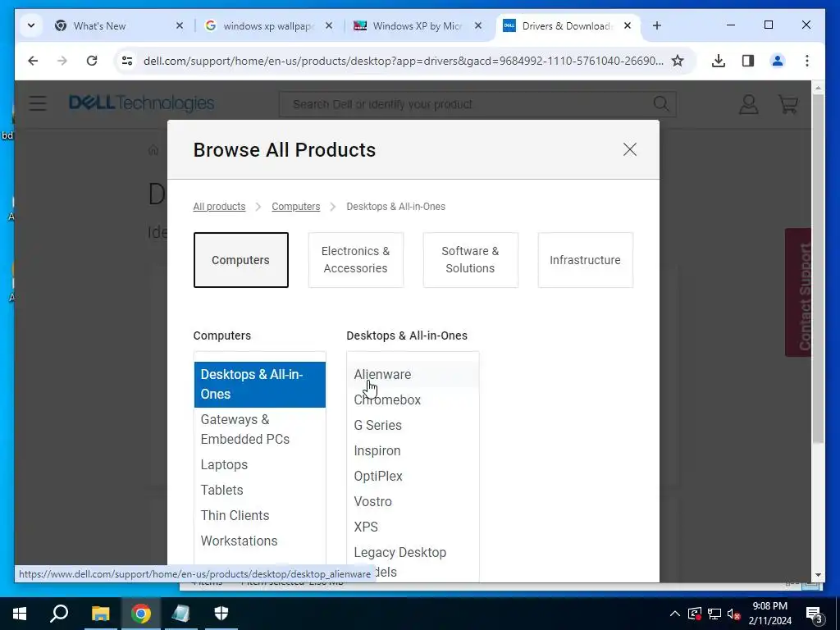Viewport: 840px width, 630px height.
Task: Go to Computers breadcrumb link
Action: pyautogui.click(x=295, y=206)
